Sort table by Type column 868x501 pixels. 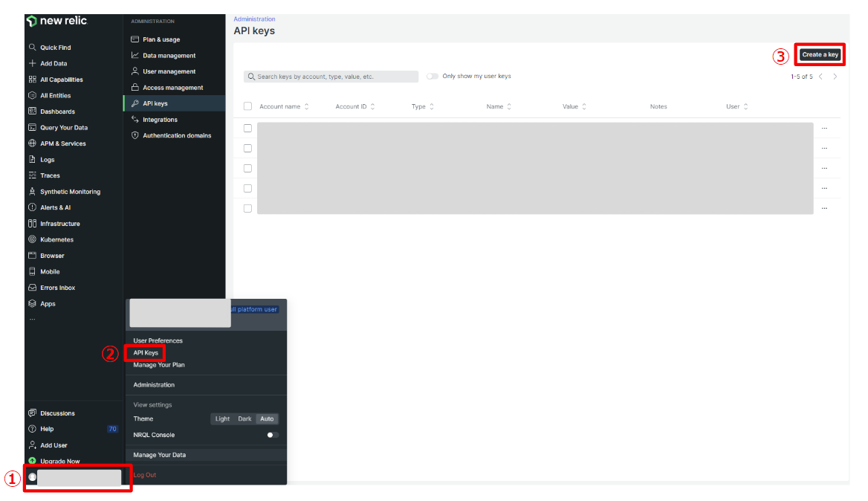(422, 107)
